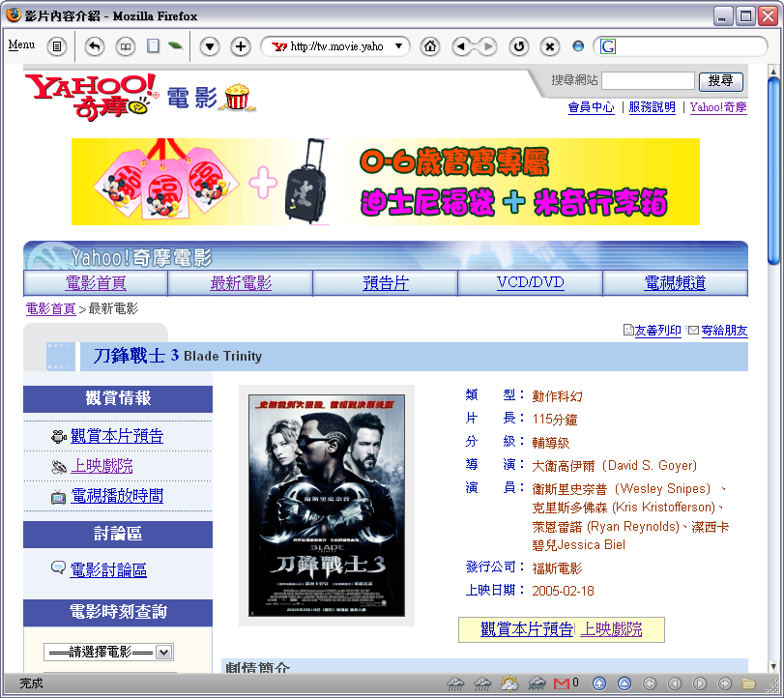Click the undo arrow toolbar button
The width and height of the screenshot is (784, 698).
pyautogui.click(x=95, y=46)
